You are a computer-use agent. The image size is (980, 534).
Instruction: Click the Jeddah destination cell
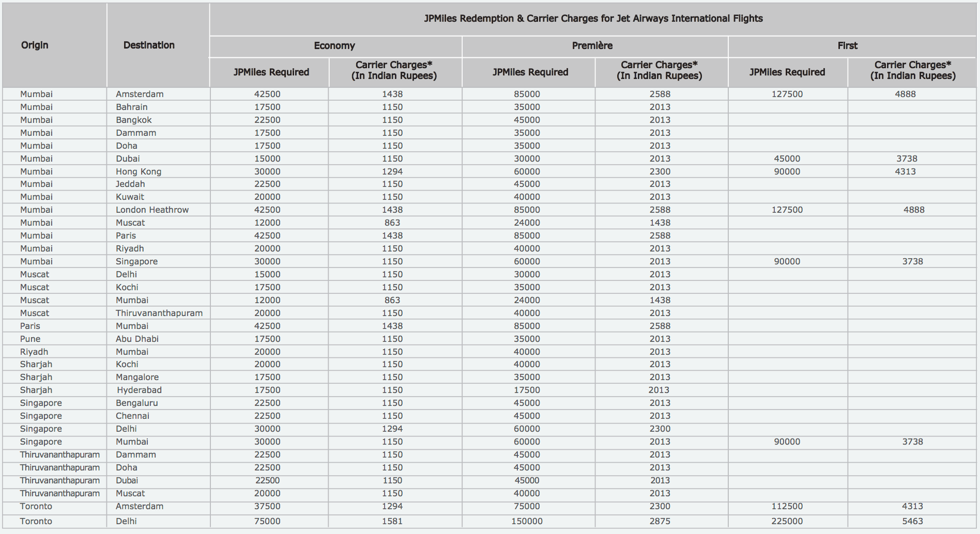[x=130, y=184]
